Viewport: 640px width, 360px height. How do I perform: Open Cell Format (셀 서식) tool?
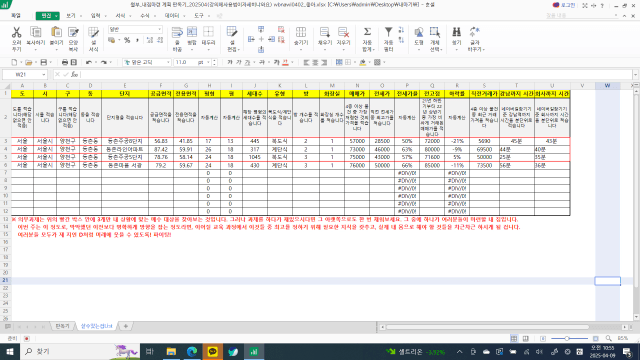tap(93, 33)
